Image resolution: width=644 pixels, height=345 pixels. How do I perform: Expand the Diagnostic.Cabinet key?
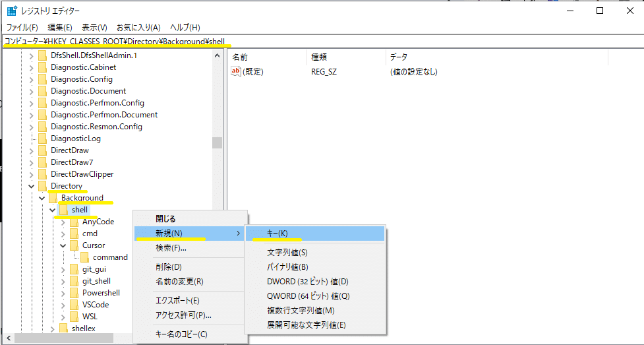click(31, 67)
